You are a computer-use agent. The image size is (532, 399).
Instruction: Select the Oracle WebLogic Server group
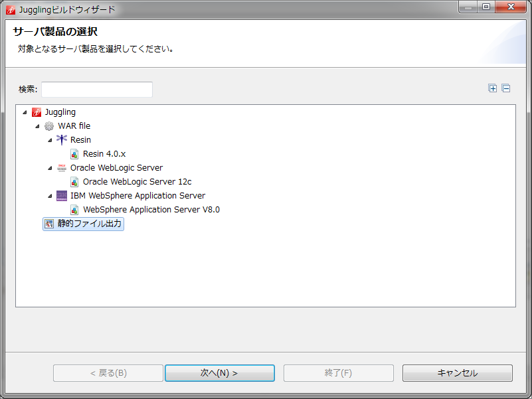[116, 168]
